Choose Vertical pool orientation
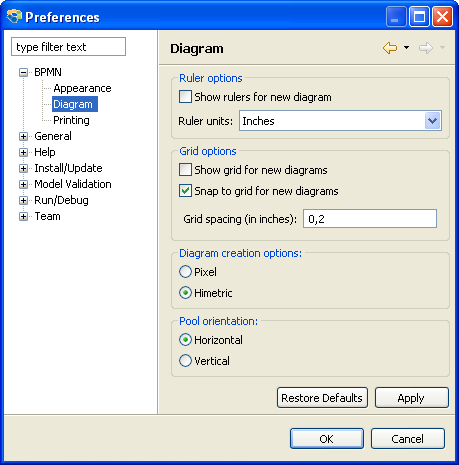 (185, 361)
